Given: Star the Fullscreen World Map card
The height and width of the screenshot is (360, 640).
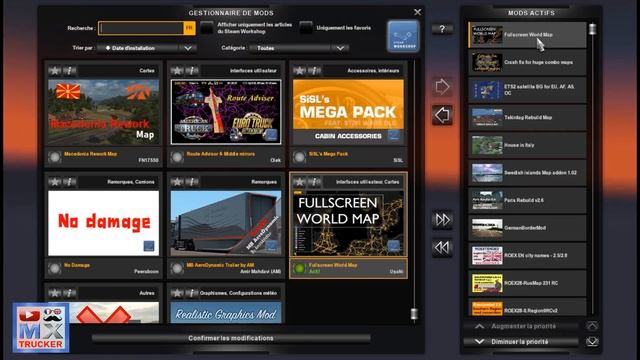Looking at the screenshot, I should pyautogui.click(x=300, y=182).
